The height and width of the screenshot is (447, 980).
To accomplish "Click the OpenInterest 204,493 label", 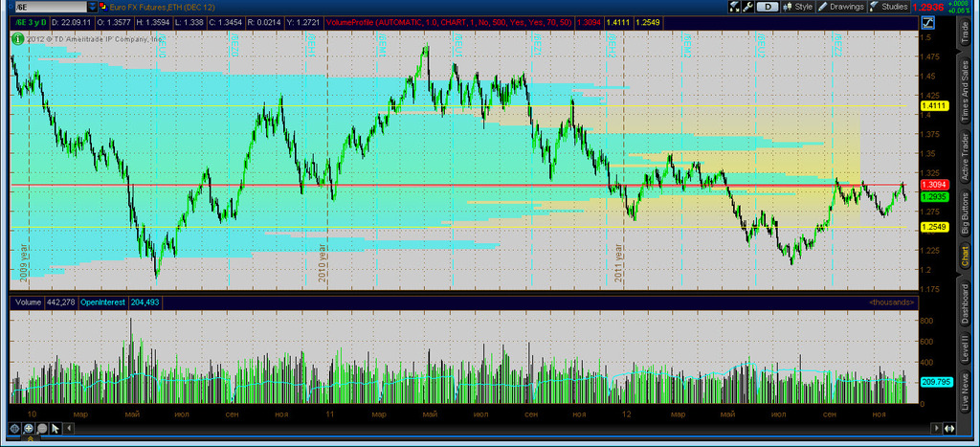I will click(119, 302).
